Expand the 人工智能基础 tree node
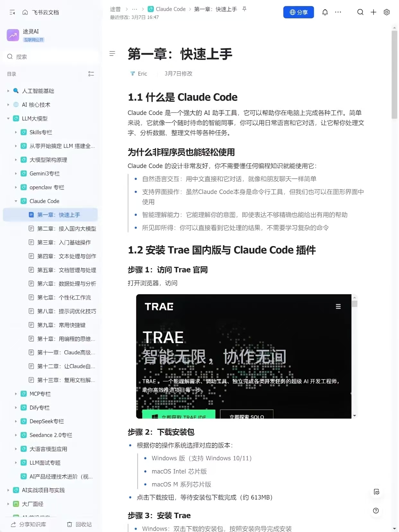399x532 pixels. [8, 91]
